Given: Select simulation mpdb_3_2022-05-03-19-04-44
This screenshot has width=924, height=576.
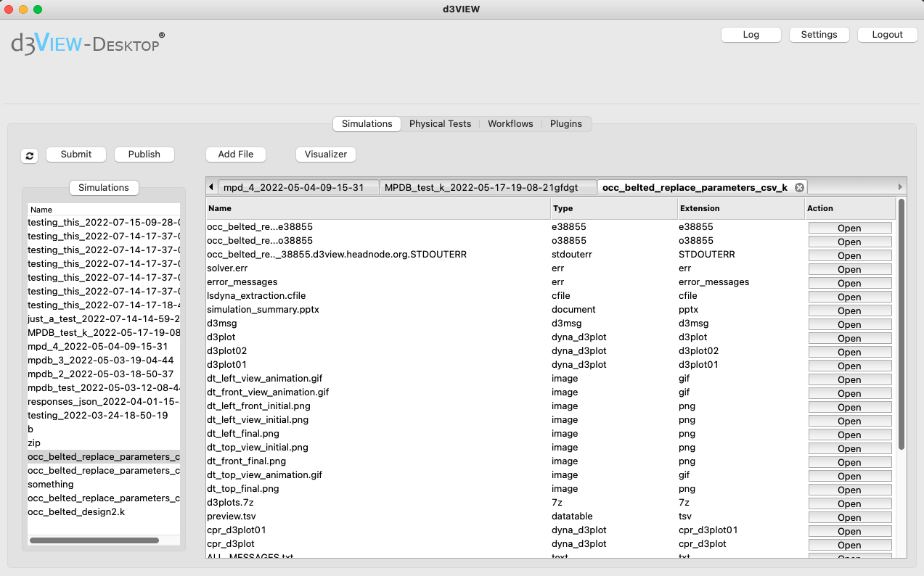Looking at the screenshot, I should pyautogui.click(x=104, y=361).
